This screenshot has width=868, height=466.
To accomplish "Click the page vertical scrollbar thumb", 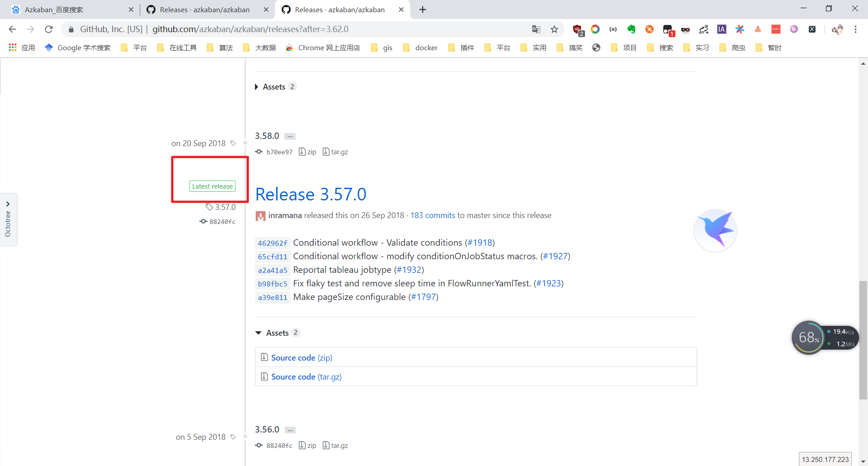I will pyautogui.click(x=863, y=340).
